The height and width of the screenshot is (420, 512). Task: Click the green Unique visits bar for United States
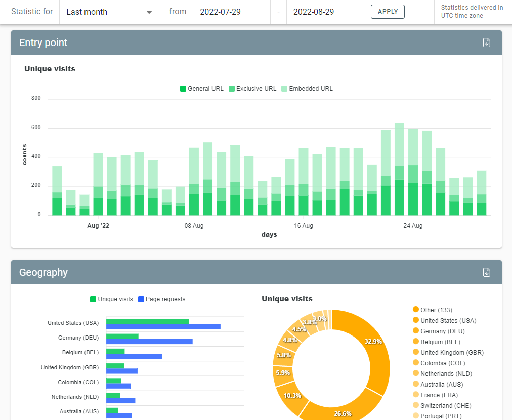pyautogui.click(x=148, y=321)
